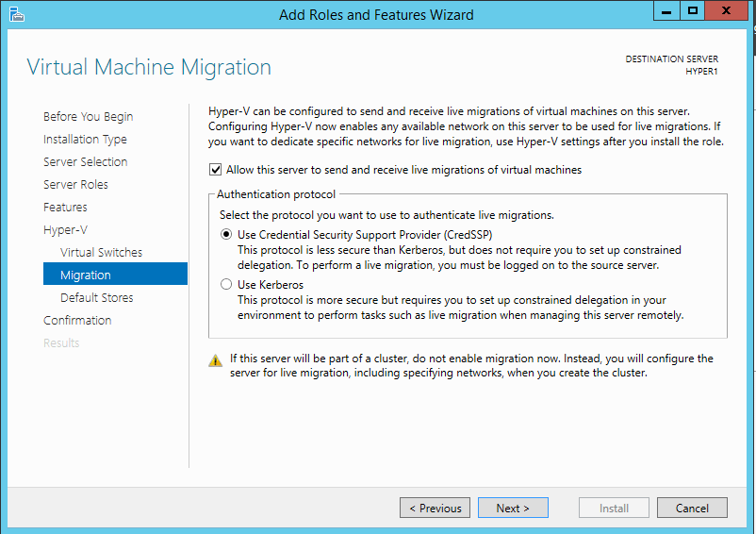Viewport: 756px width, 534px height.
Task: Uncheck allow live migrations checkbox
Action: point(216,171)
